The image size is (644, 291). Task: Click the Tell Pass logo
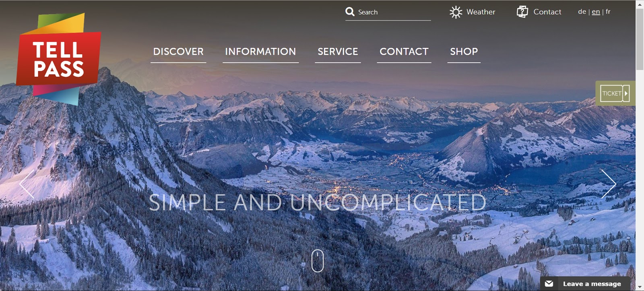click(58, 59)
